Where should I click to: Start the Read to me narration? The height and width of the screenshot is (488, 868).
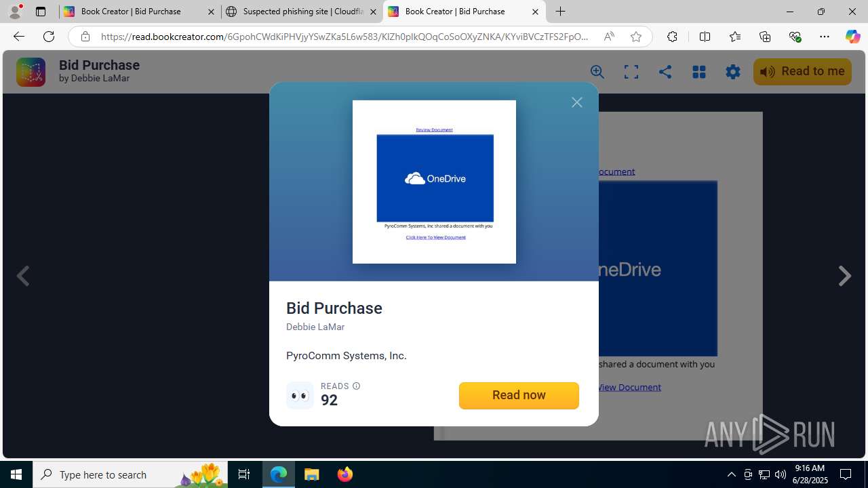point(802,71)
